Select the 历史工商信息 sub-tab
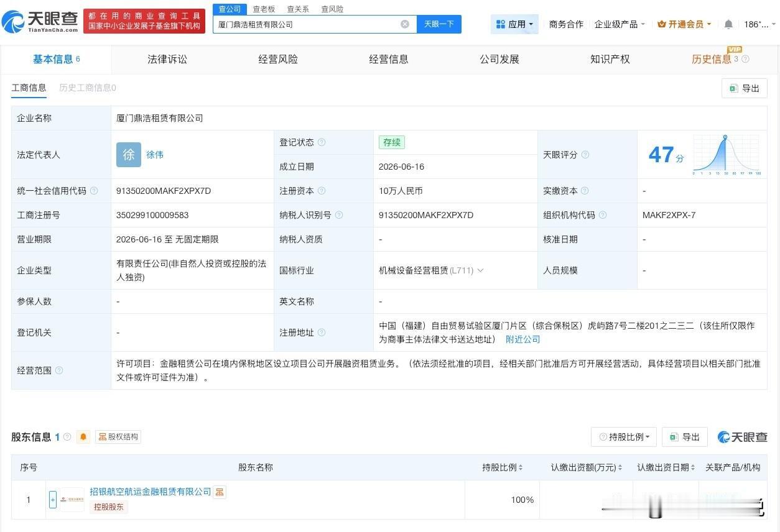 [x=88, y=88]
